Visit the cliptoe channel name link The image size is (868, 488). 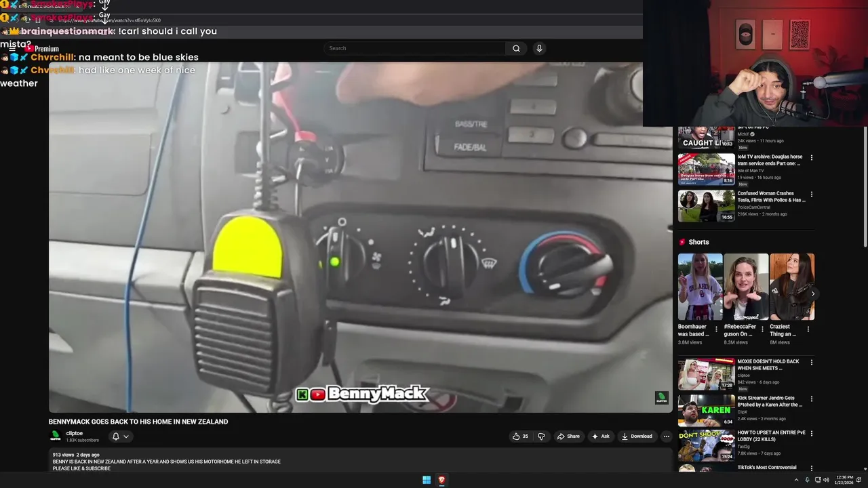pyautogui.click(x=75, y=433)
